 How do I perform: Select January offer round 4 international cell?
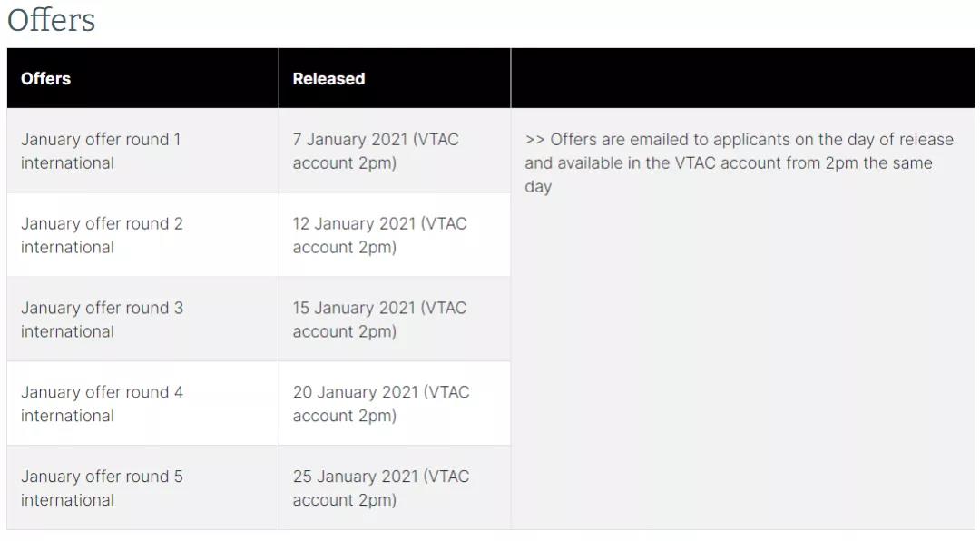[x=142, y=403]
